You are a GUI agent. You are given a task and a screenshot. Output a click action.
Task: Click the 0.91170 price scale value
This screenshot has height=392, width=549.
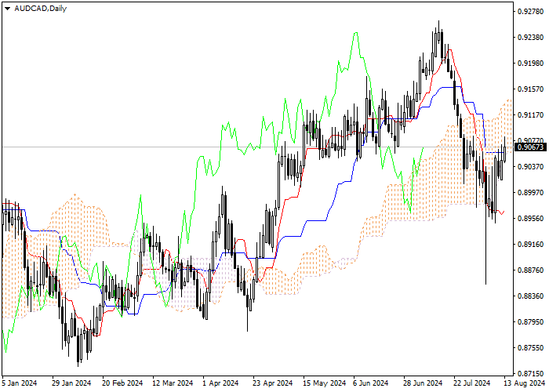click(531, 114)
